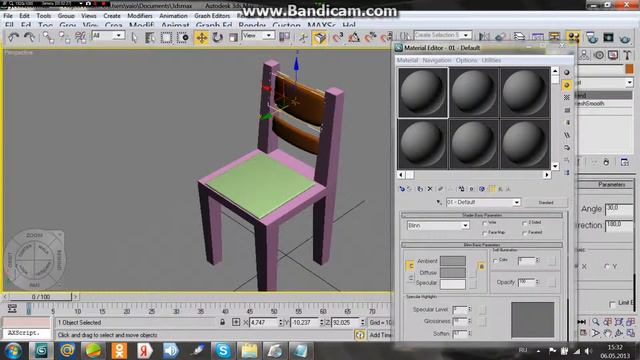Toggle checkered Background icon in Material Editor

[567, 98]
